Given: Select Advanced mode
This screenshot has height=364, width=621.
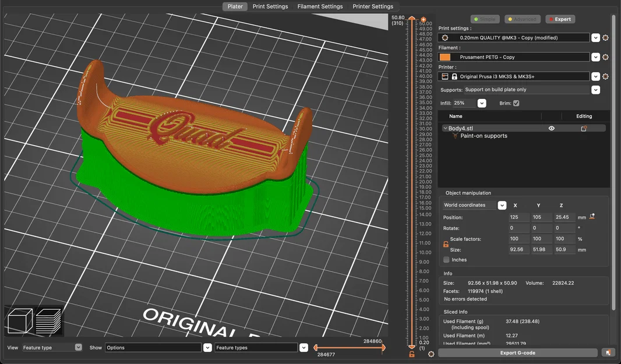Looking at the screenshot, I should (x=523, y=19).
